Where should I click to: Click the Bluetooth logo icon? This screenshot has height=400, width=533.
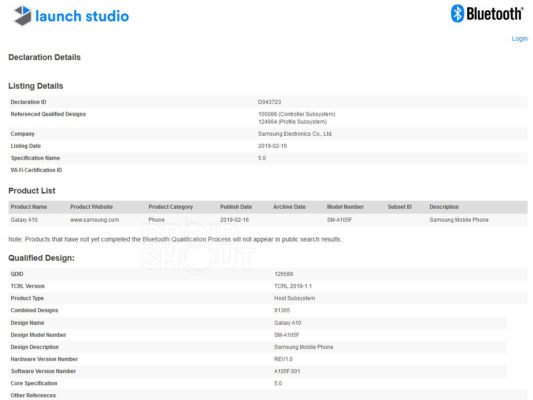tap(457, 14)
